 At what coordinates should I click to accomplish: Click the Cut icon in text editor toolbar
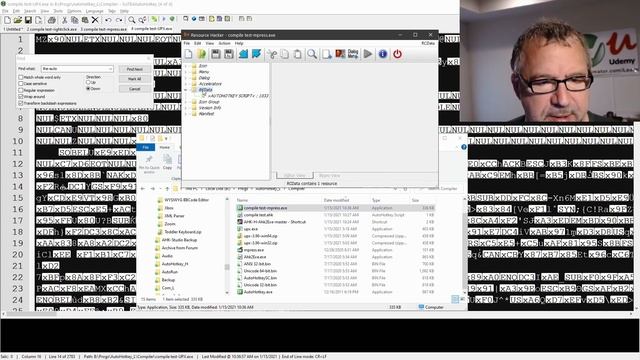[x=64, y=20]
